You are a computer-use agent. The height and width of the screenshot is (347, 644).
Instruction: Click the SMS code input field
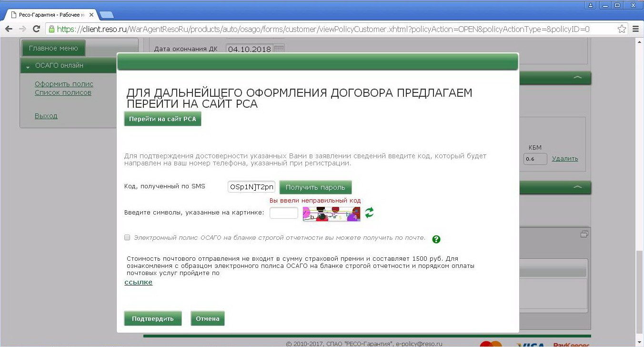click(x=252, y=187)
